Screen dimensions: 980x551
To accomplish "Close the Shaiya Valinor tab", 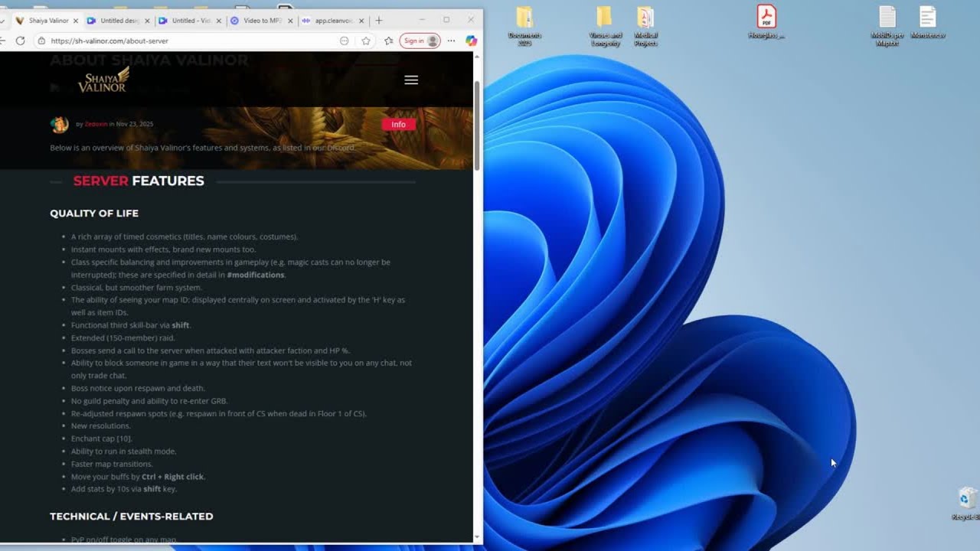I will [76, 21].
